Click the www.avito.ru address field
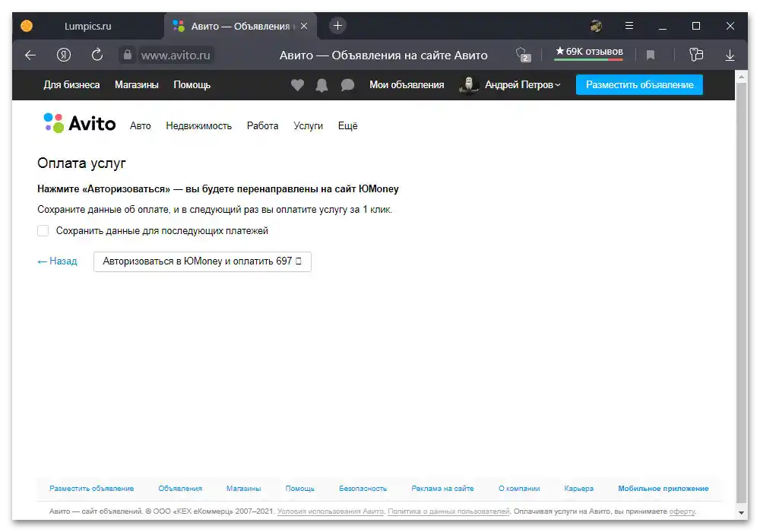This screenshot has width=760, height=532. point(176,55)
